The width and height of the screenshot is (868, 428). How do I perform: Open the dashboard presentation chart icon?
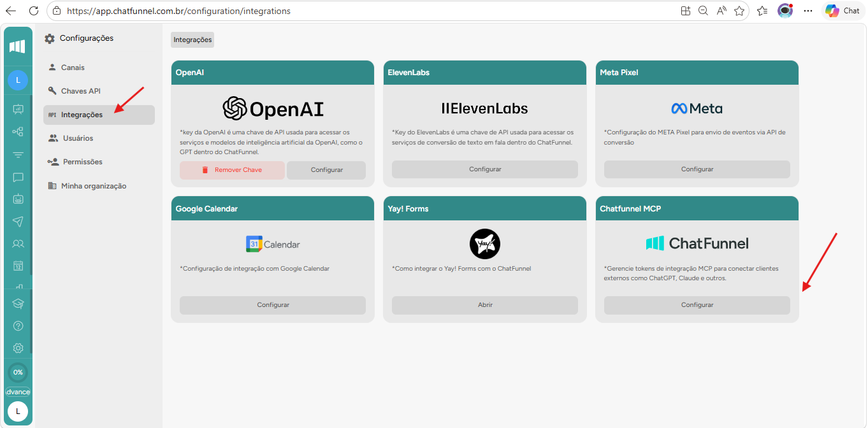coord(18,109)
